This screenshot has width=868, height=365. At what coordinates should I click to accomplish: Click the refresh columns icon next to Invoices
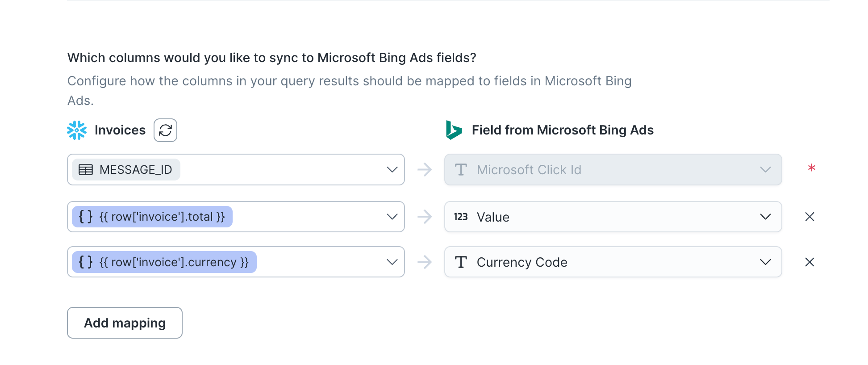[x=165, y=130]
